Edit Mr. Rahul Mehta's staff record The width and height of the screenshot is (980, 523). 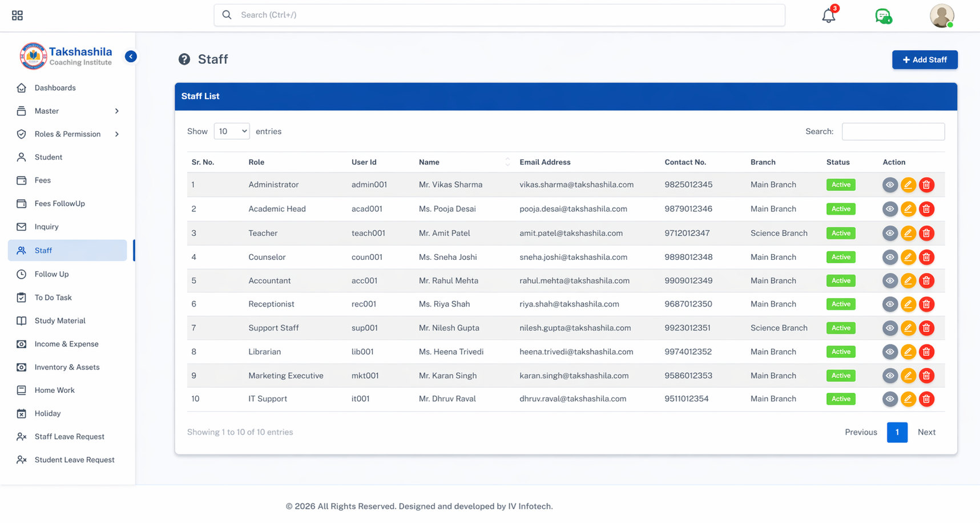click(908, 280)
